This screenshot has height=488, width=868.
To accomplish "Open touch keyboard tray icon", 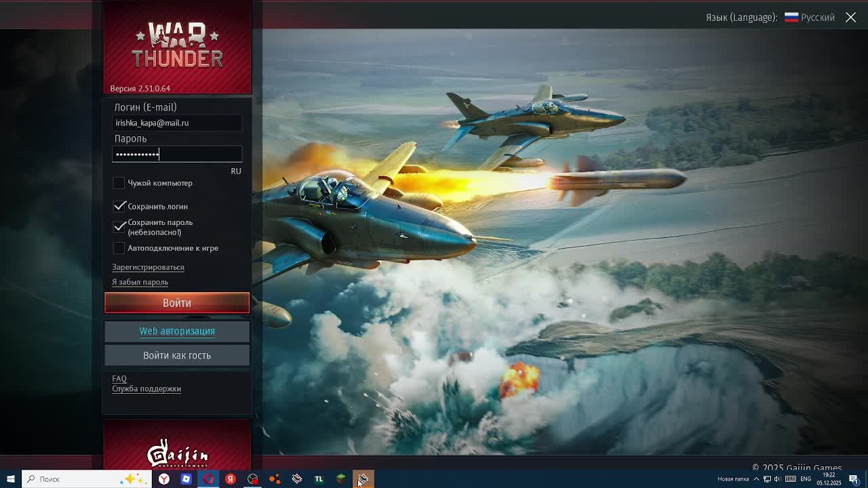I will pos(790,479).
